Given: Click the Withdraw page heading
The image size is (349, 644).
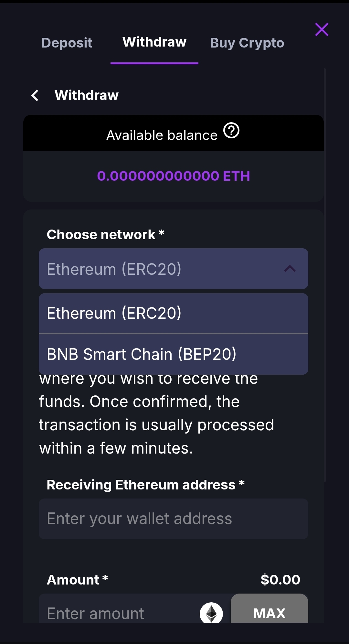Looking at the screenshot, I should pos(87,95).
